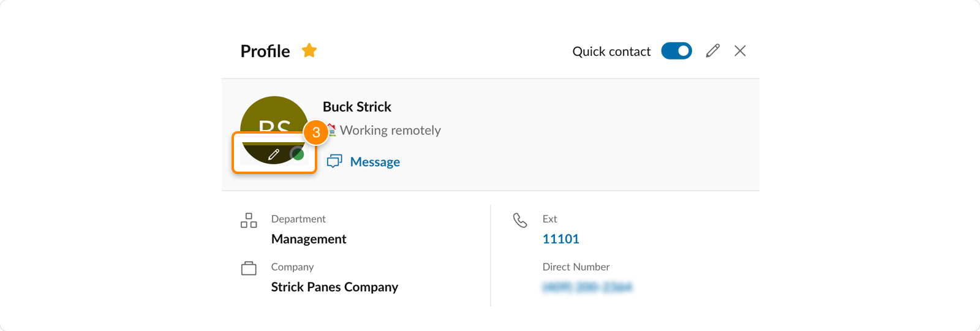Click the Management department value
Viewport: 980px width, 331px height.
tap(309, 239)
